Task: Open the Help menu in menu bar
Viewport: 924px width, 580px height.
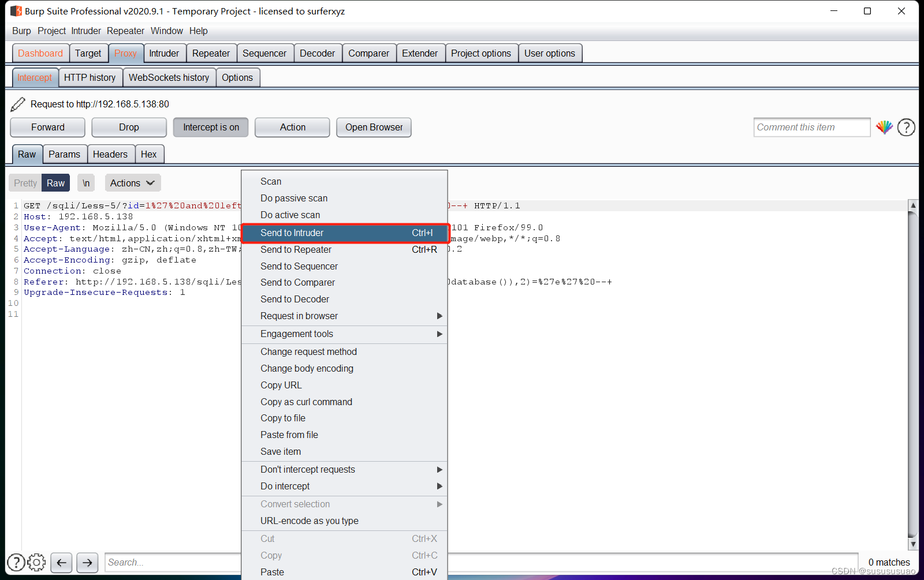Action: [198, 31]
